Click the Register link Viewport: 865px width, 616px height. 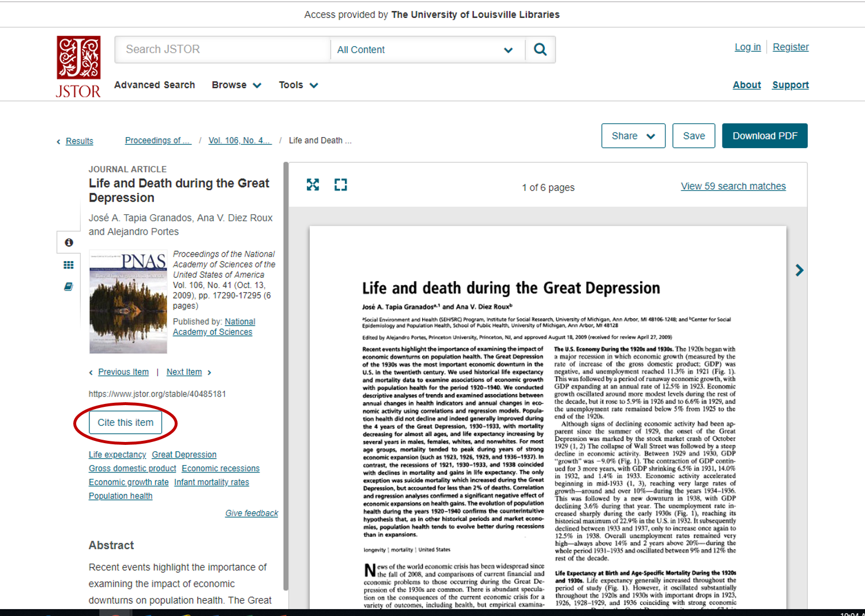pos(791,47)
